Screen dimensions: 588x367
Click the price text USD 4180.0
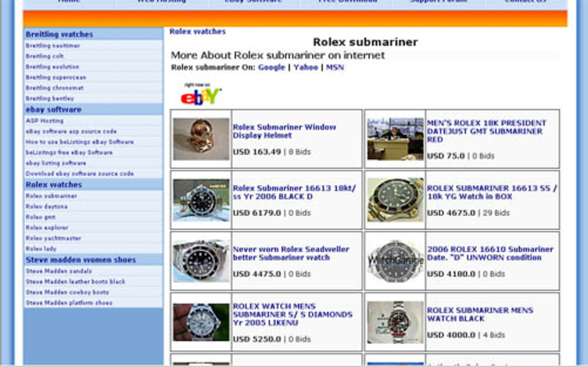(451, 273)
